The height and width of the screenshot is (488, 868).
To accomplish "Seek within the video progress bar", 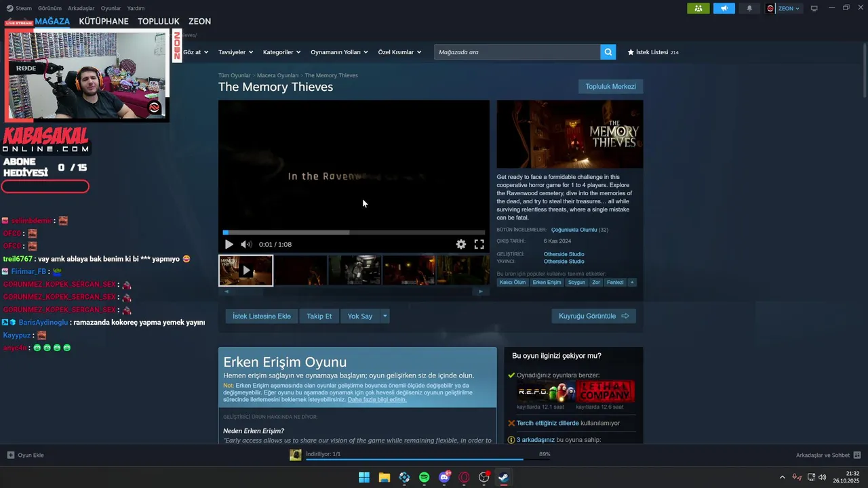I will point(353,232).
